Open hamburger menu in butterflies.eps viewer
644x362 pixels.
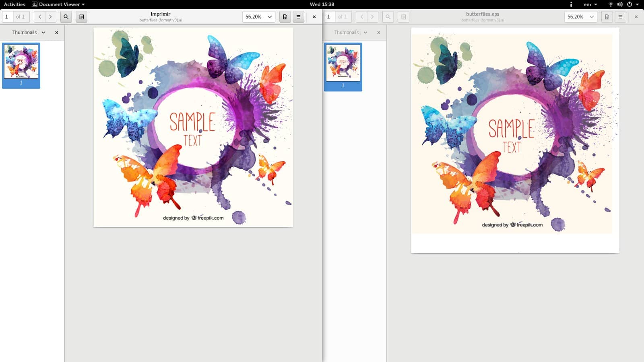(620, 17)
